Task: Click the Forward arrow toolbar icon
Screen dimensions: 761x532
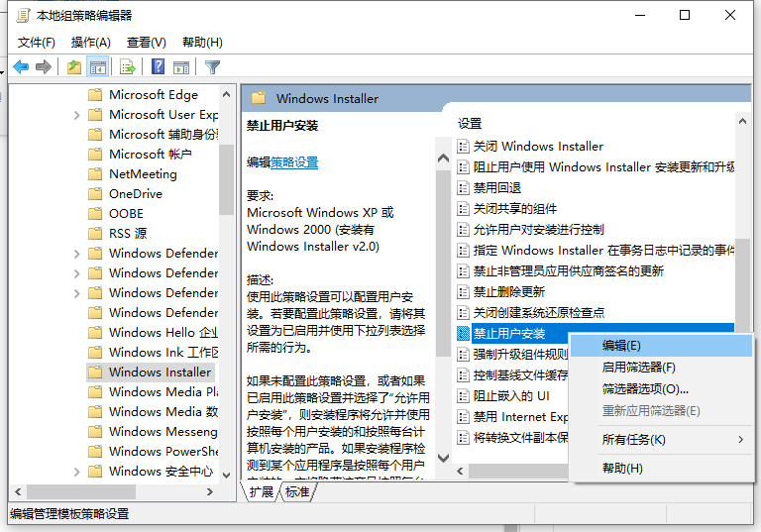Action: point(44,67)
